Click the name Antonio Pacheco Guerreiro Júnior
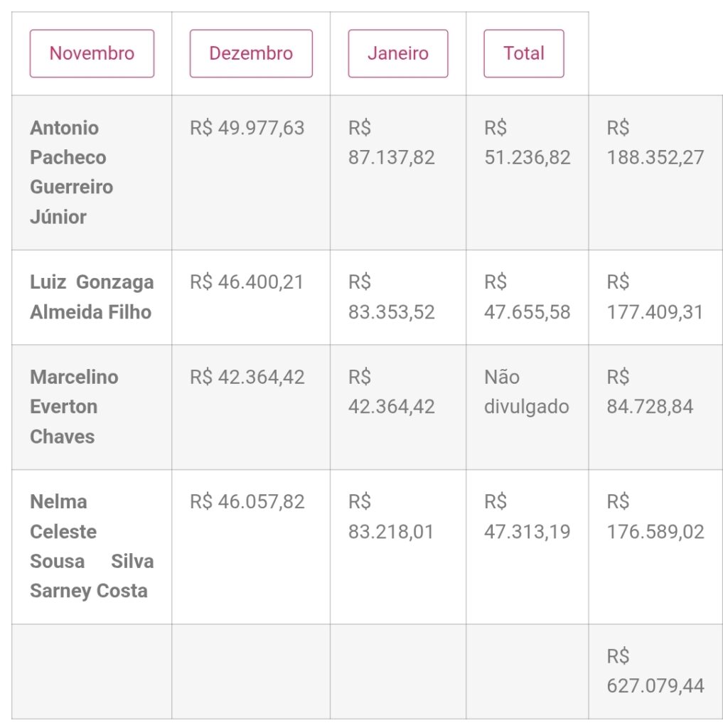 pyautogui.click(x=72, y=172)
